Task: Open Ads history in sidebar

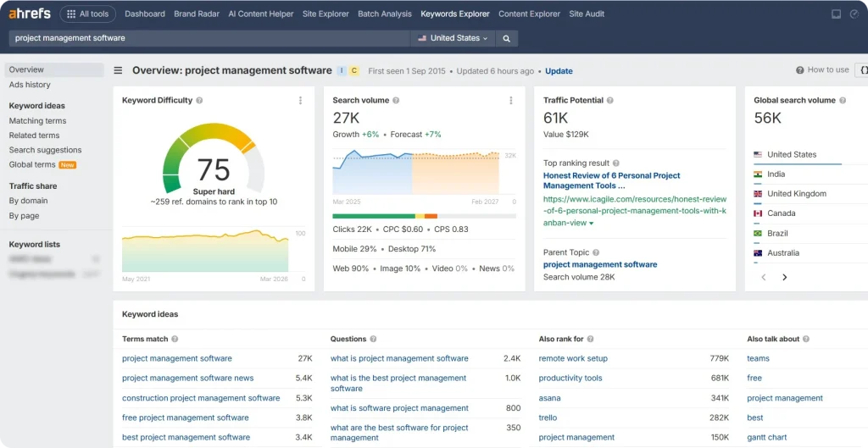Action: click(30, 85)
